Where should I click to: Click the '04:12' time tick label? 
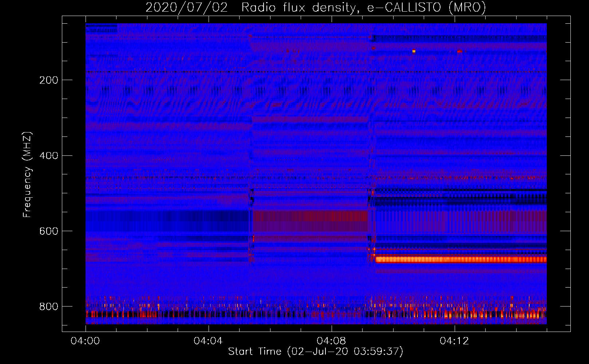pyautogui.click(x=454, y=341)
